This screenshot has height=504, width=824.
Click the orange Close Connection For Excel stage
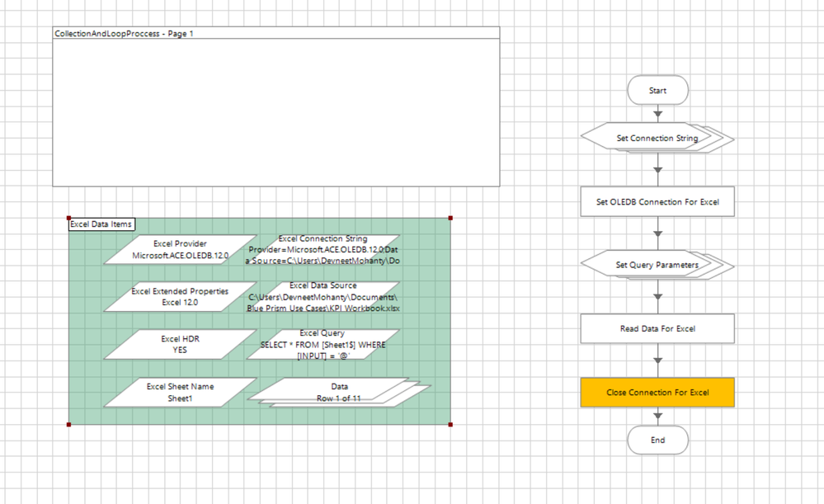click(x=657, y=393)
